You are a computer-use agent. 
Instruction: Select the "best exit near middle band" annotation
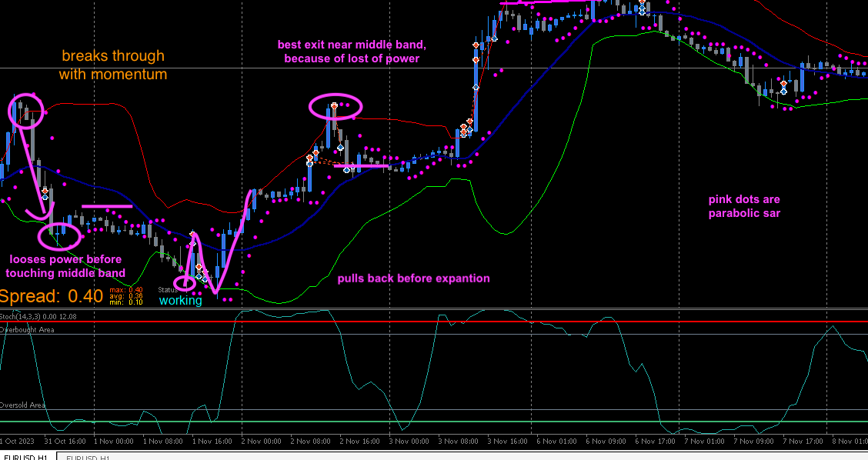tap(352, 52)
